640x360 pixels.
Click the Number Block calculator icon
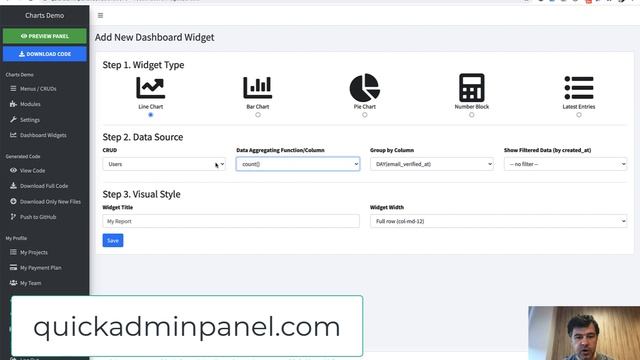click(471, 87)
